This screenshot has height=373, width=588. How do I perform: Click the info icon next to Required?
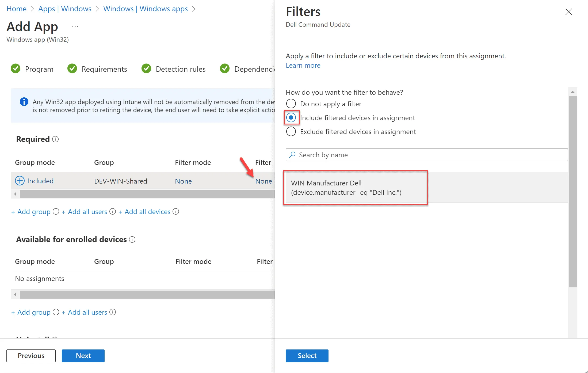click(x=55, y=139)
